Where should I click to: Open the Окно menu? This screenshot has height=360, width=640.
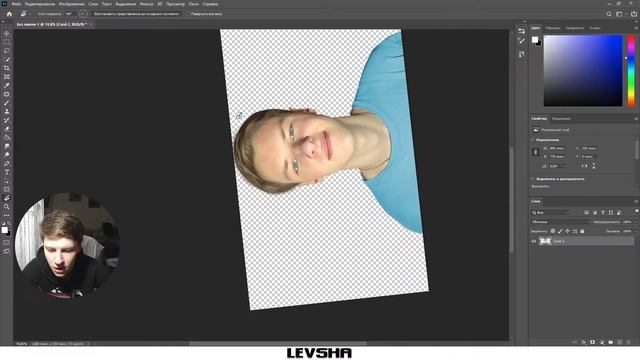click(x=194, y=4)
